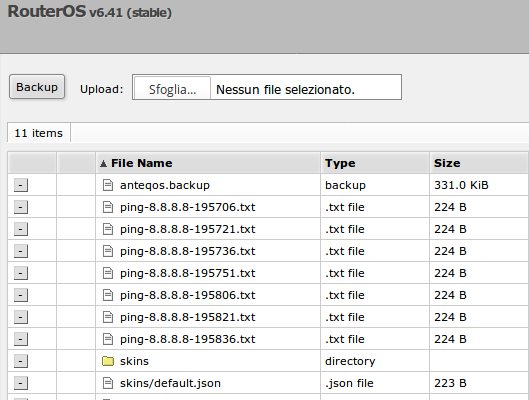Select the anteqos.backup file name
Screen dimensions: 529x400
tap(165, 185)
